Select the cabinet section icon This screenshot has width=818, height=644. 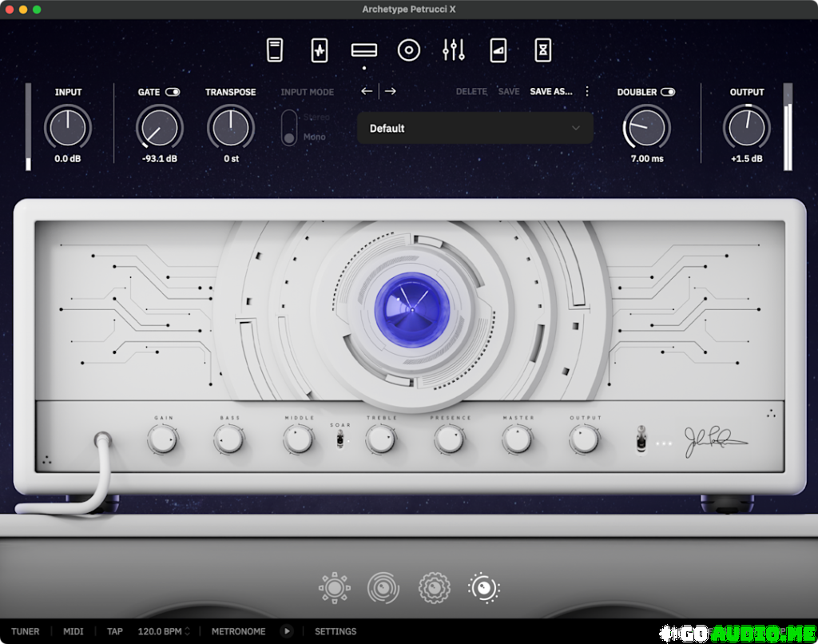[409, 50]
